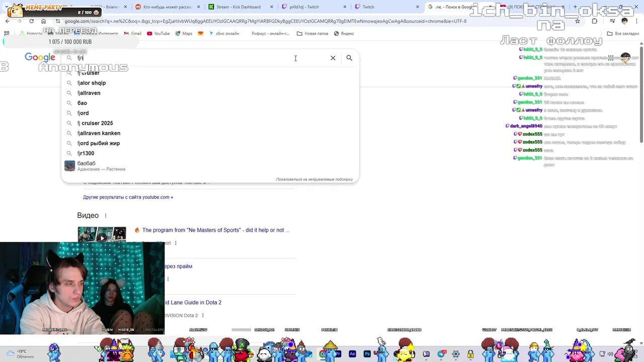
Task: Open the Рифмус онлайн bookmark
Action: [271, 34]
